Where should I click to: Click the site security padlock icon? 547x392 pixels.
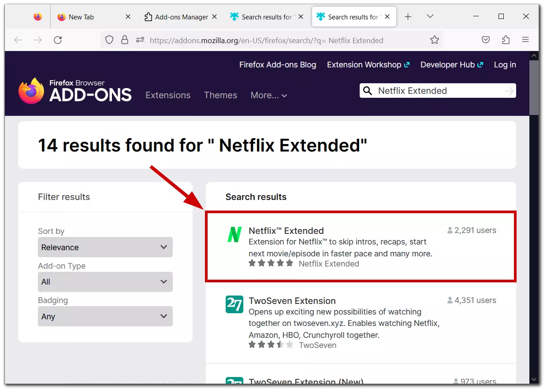tap(125, 40)
